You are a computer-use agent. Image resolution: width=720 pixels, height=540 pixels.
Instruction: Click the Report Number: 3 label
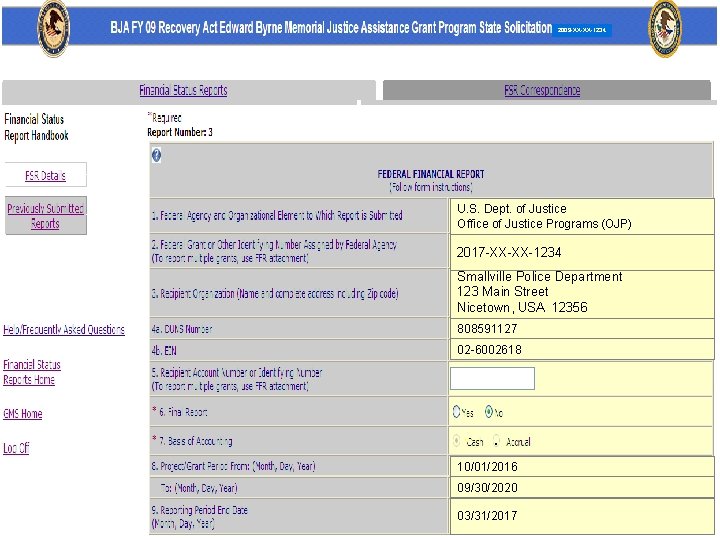click(180, 132)
